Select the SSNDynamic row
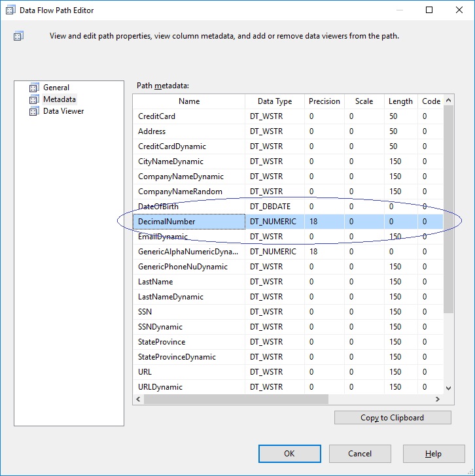This screenshot has height=476, width=475. tap(288, 327)
